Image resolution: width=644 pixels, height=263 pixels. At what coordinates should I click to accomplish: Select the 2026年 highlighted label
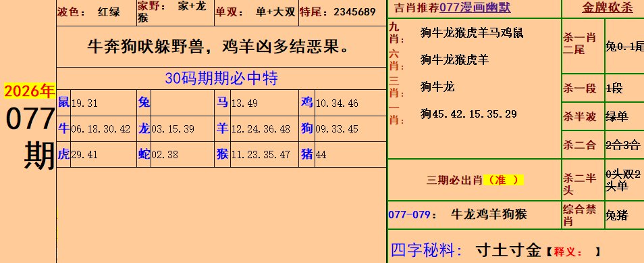pyautogui.click(x=29, y=91)
